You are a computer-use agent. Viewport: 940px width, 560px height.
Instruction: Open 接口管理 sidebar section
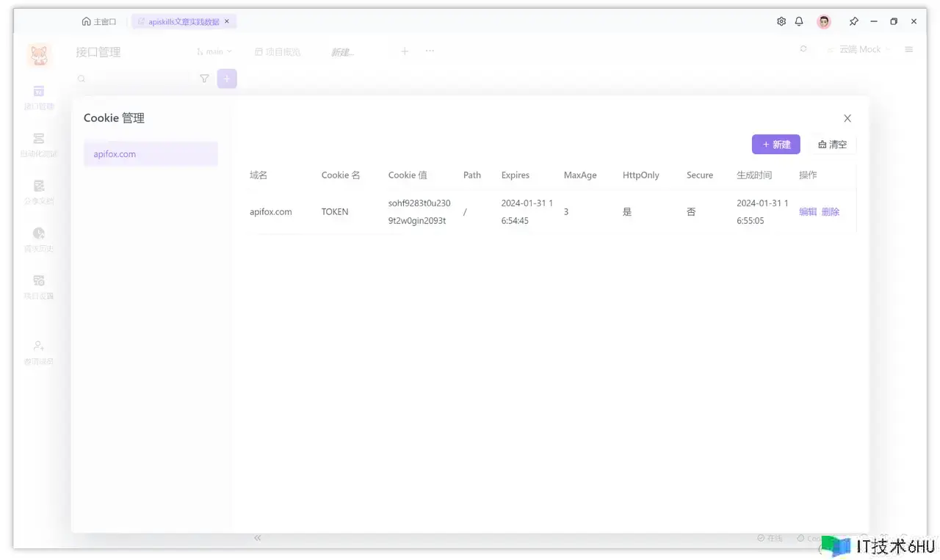point(39,98)
